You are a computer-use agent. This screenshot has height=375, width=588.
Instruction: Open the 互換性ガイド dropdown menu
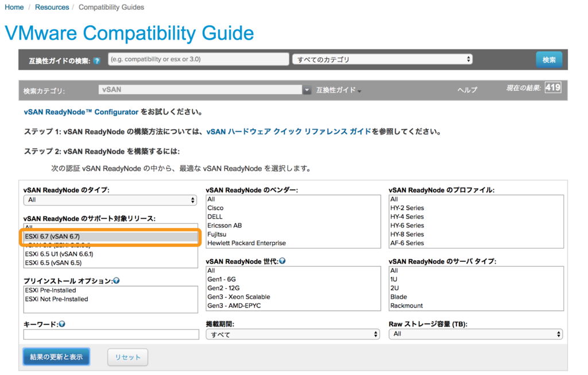point(338,90)
